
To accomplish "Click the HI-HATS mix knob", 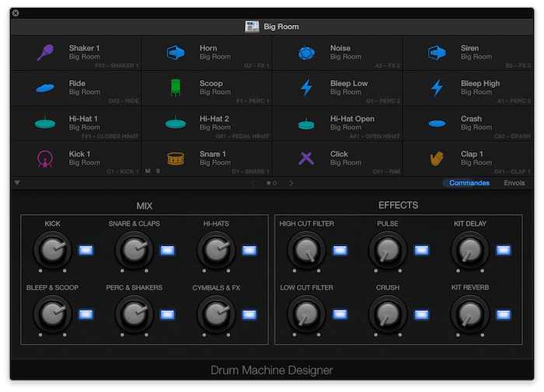I will [216, 250].
